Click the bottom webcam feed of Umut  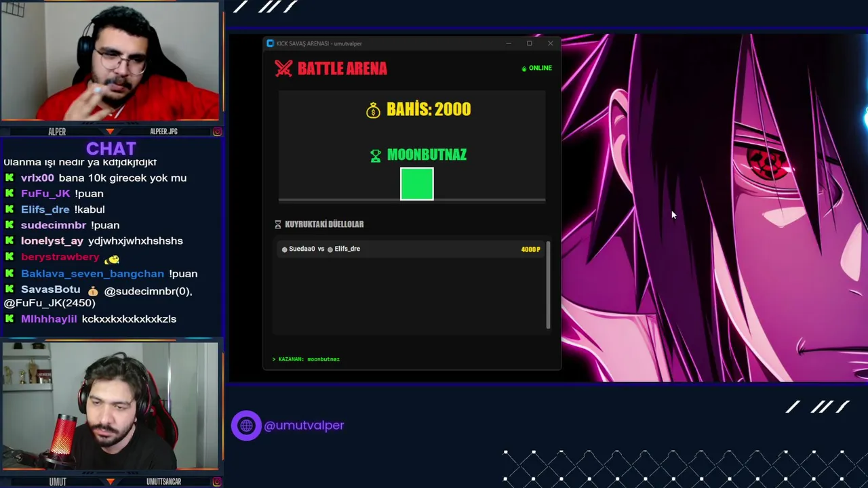tap(110, 406)
